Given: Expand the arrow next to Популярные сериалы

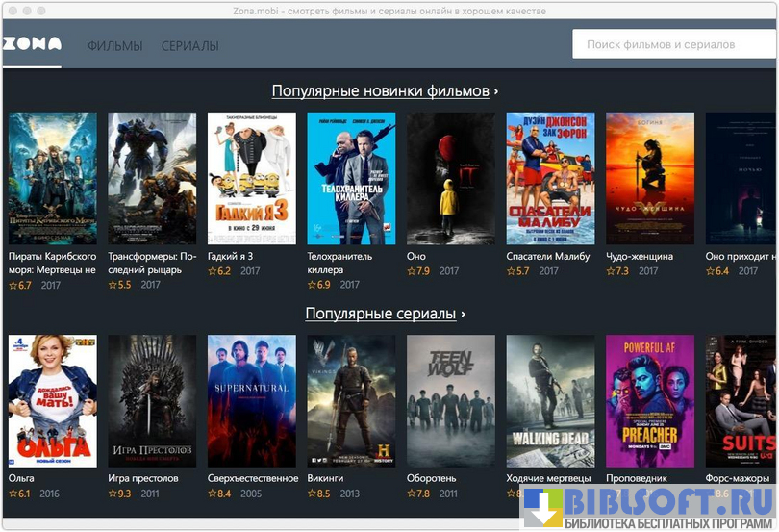Looking at the screenshot, I should [x=463, y=315].
